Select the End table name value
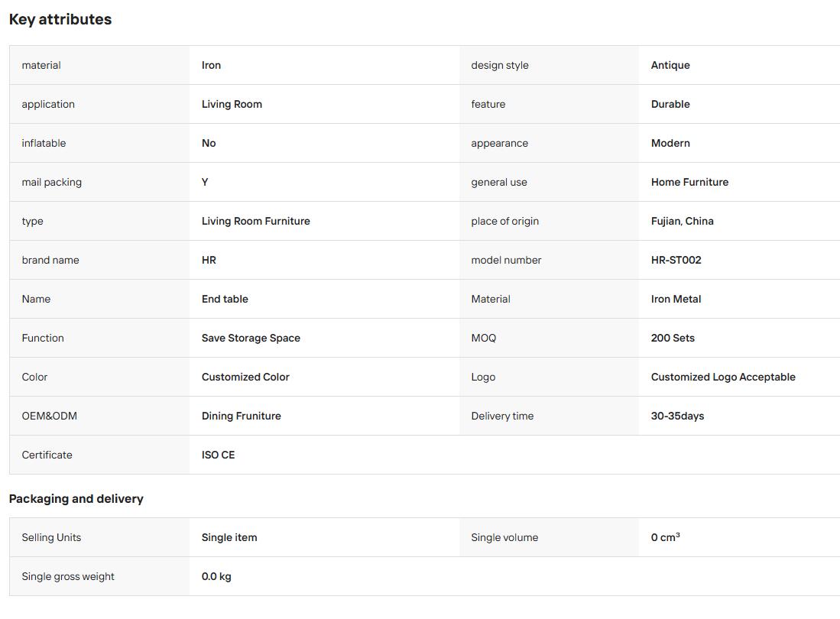Image resolution: width=840 pixels, height=619 pixels. pyautogui.click(x=225, y=300)
